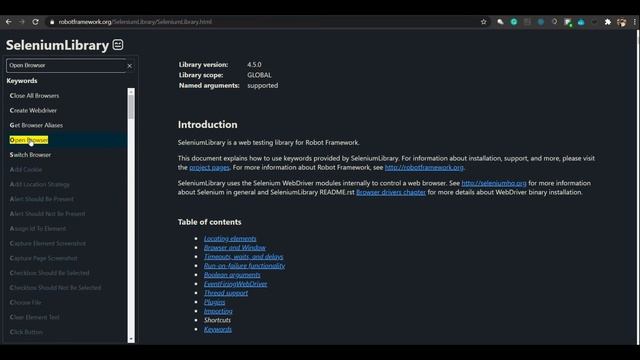Screen dimensions: 640x360
Task: Click the extension icon with the green badge
Action: pyautogui.click(x=568, y=22)
